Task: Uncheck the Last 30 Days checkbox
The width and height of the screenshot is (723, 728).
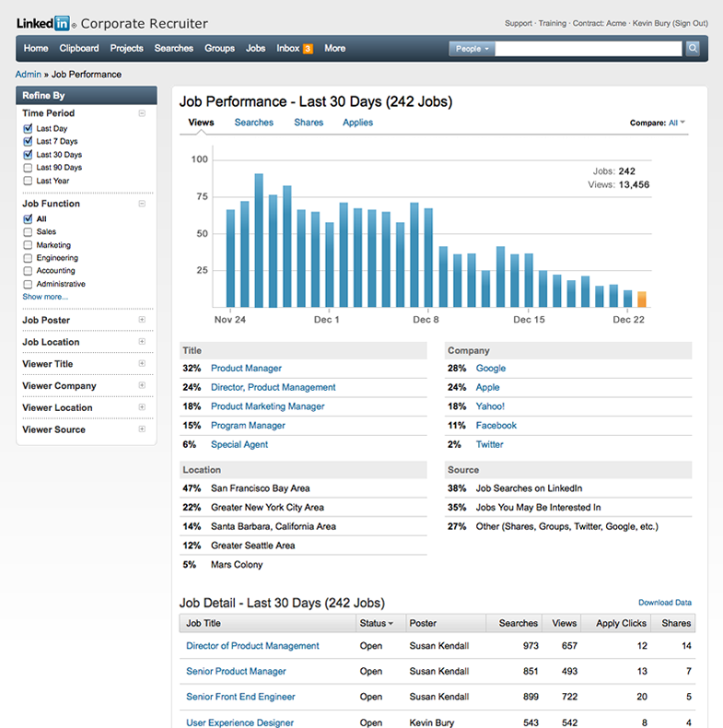Action: tap(28, 155)
